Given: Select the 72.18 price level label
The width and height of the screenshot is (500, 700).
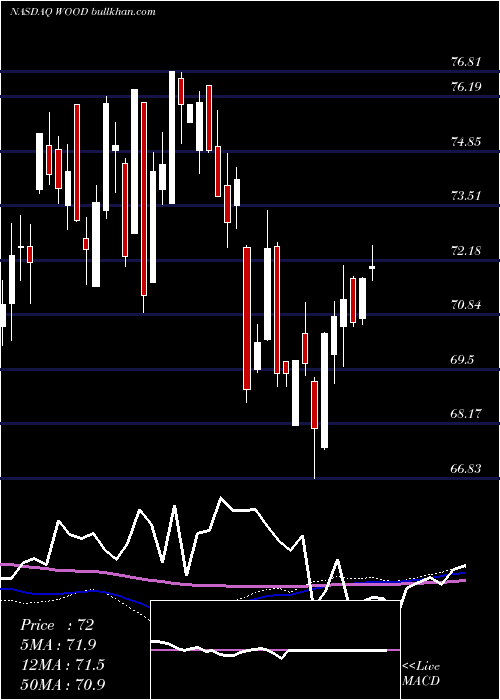Looking at the screenshot, I should pos(466,251).
